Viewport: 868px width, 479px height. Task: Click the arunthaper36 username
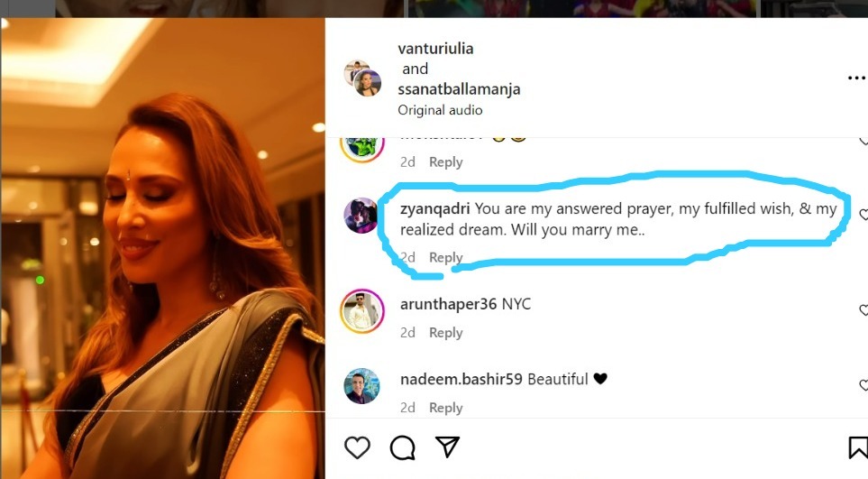click(x=448, y=304)
